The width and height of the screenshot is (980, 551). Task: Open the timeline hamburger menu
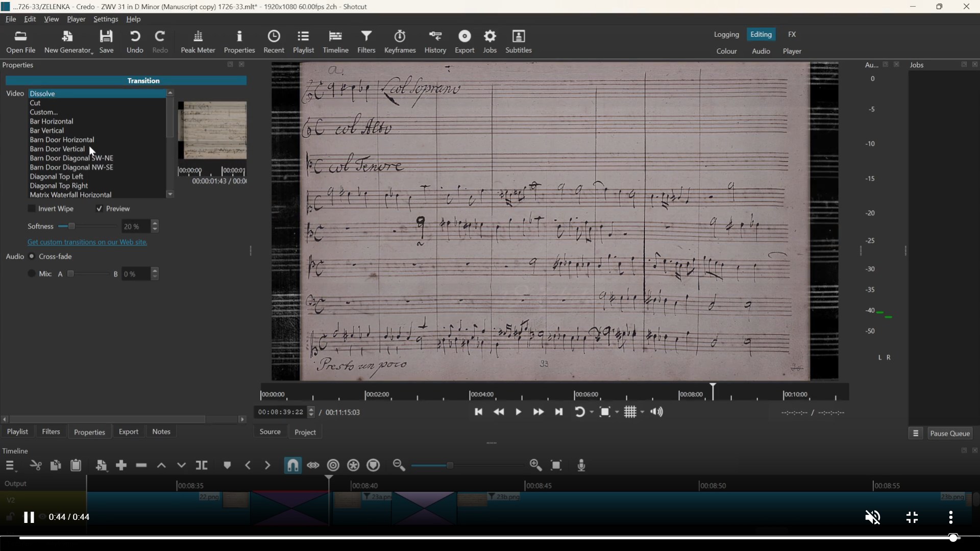(x=10, y=465)
